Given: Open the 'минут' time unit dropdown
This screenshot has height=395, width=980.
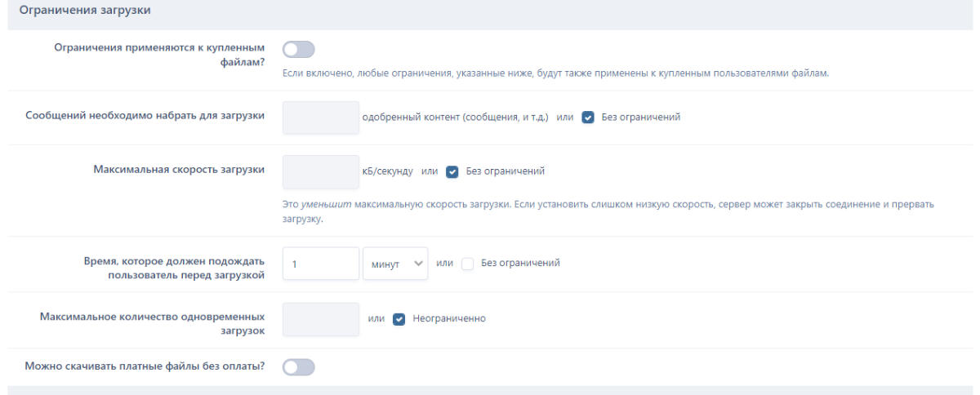Looking at the screenshot, I should 395,263.
